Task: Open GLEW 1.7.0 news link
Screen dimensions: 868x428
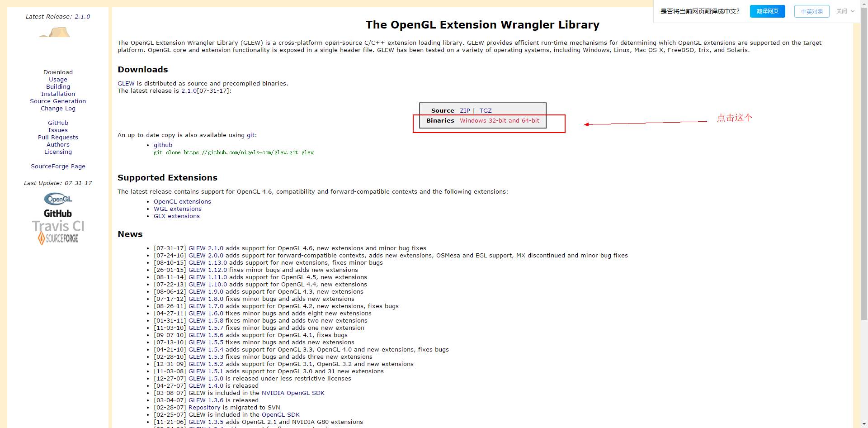Action: click(x=206, y=306)
